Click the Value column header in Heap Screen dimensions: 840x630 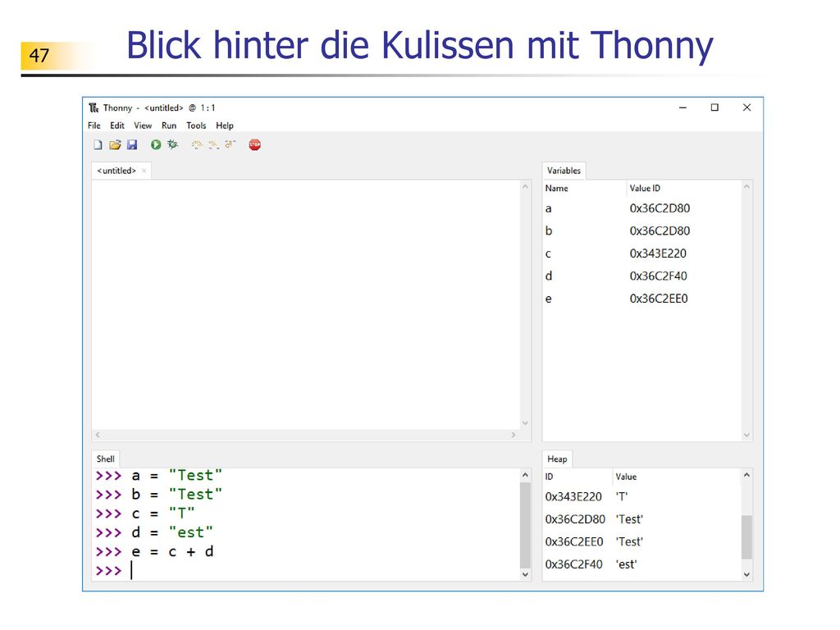tap(677, 477)
